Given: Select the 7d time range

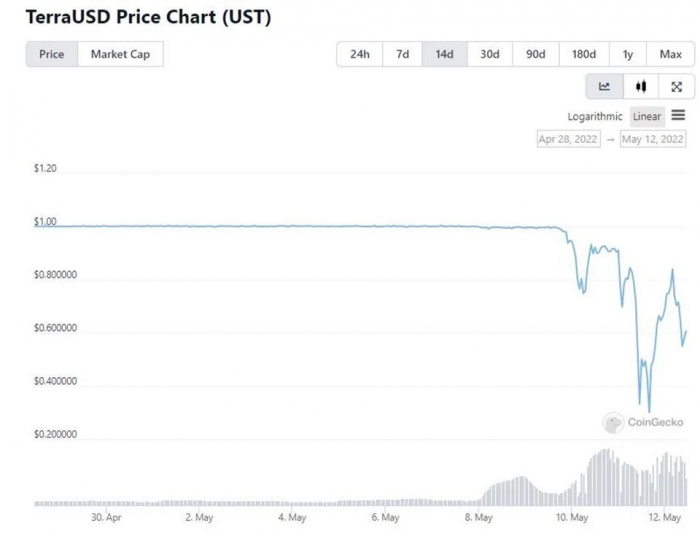Looking at the screenshot, I should [402, 54].
